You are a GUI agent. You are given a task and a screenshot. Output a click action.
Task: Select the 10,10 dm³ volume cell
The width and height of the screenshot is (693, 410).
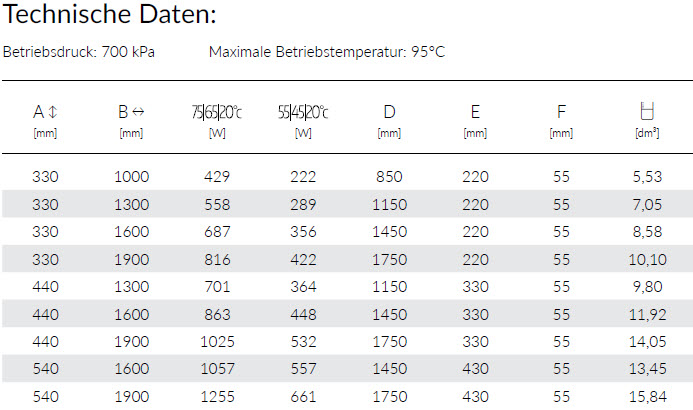[x=647, y=259]
